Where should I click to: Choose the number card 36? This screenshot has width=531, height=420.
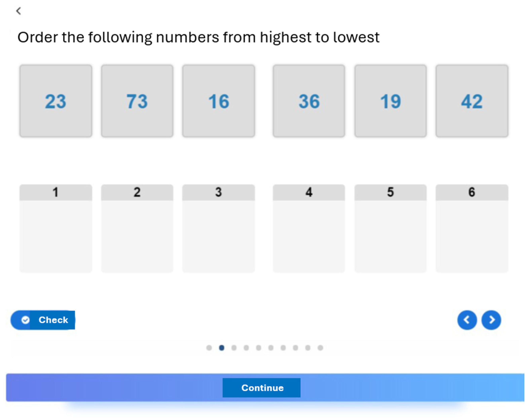tap(309, 101)
